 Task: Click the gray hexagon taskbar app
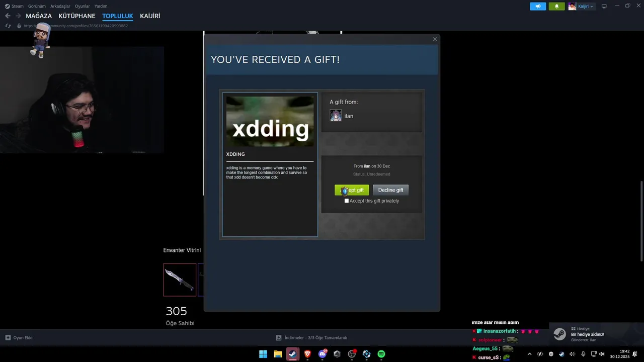click(337, 354)
